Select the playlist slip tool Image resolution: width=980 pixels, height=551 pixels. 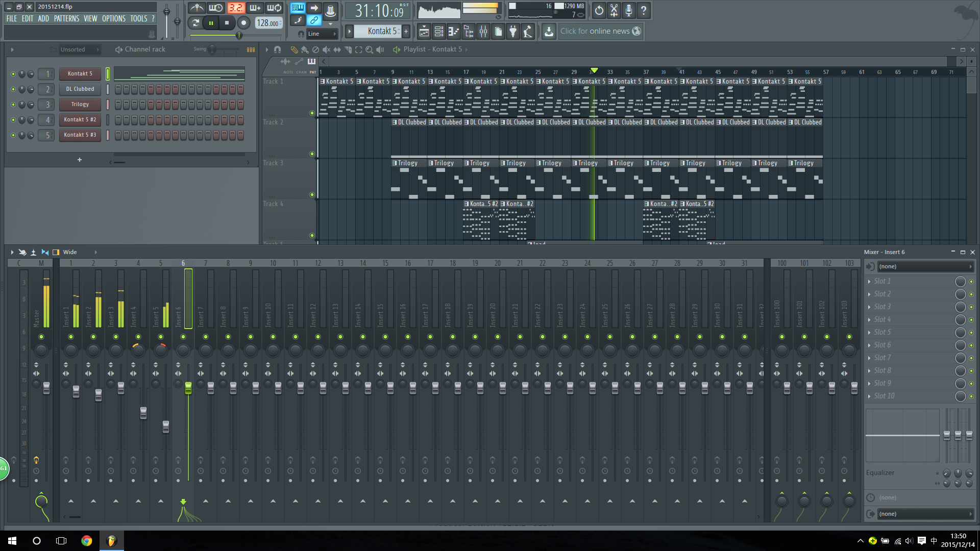[x=337, y=49]
